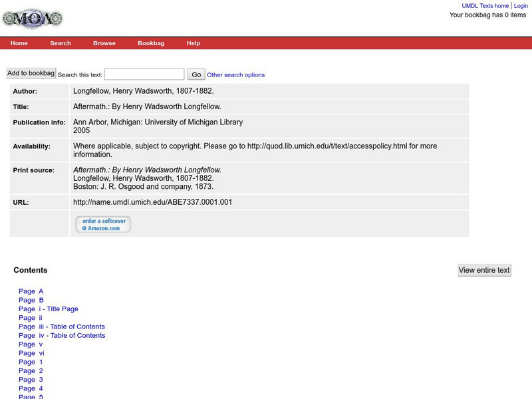The image size is (532, 399).
Task: Click Add to bookbag button
Action: tap(31, 73)
